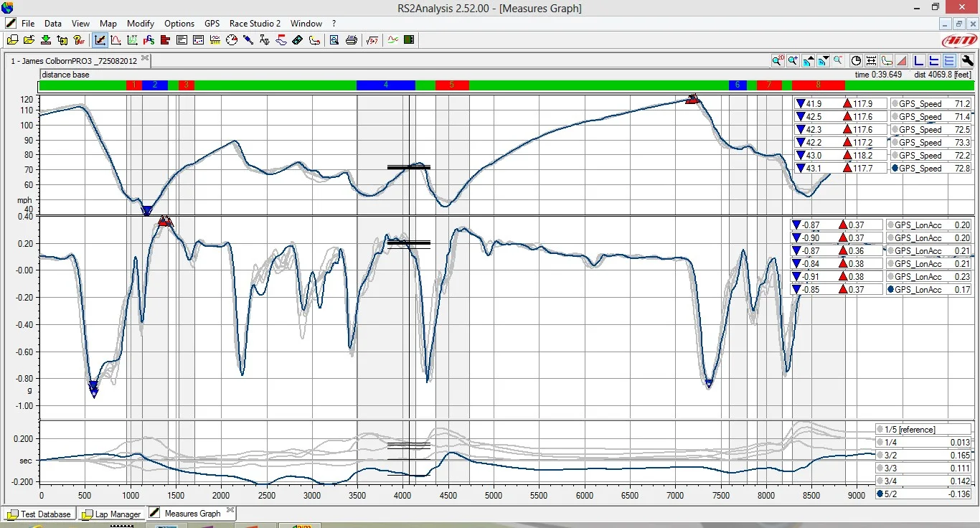Viewport: 980px width, 528px height.
Task: Click the GPS toolbar icon
Action: (149, 40)
